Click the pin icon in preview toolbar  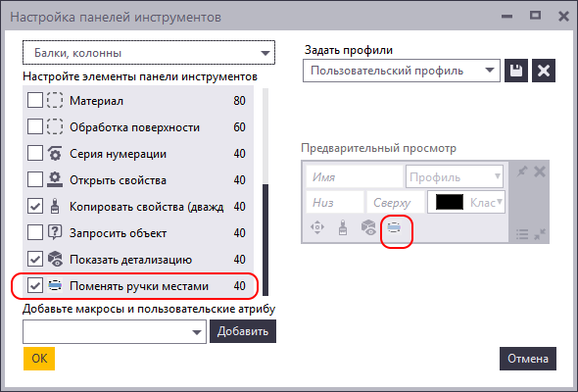click(x=521, y=171)
